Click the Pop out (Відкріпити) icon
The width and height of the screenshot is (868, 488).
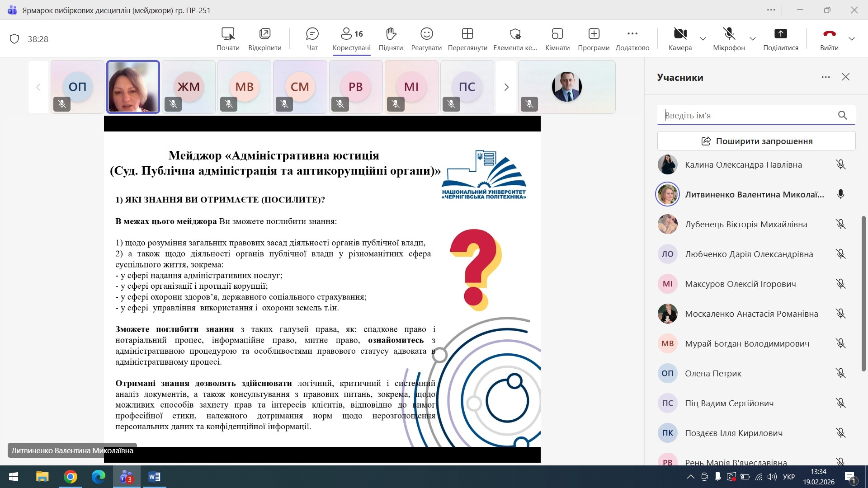coord(264,34)
